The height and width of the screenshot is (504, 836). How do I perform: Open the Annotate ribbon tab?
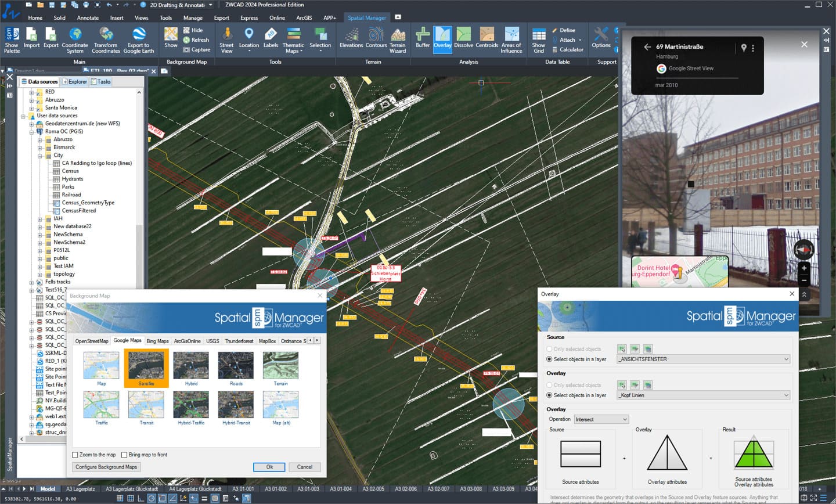[x=88, y=17]
